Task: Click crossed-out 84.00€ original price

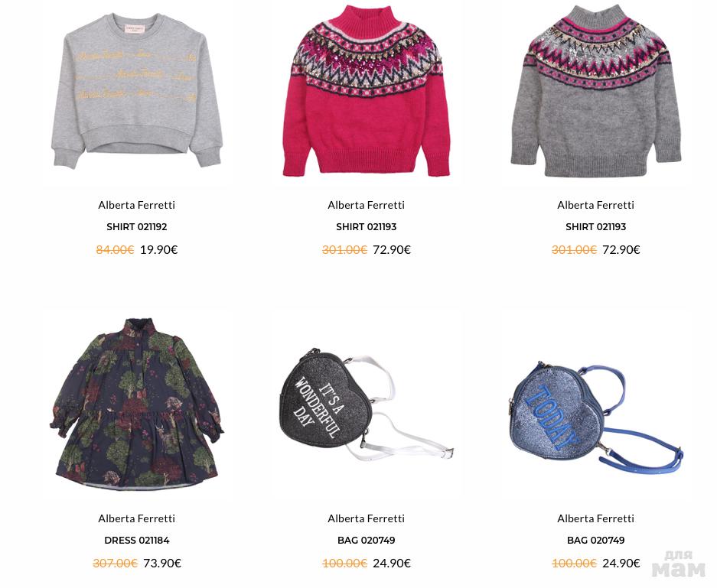Action: tap(115, 249)
